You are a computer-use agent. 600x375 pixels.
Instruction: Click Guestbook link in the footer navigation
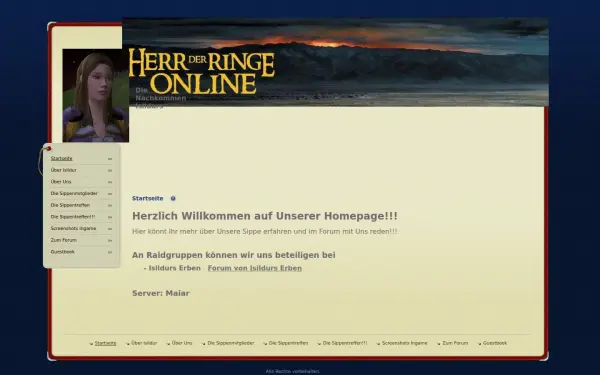coord(495,343)
